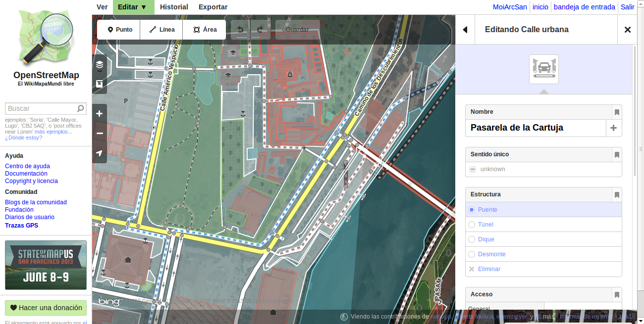Redo the last map edit
This screenshot has width=644, height=324.
coord(260,30)
